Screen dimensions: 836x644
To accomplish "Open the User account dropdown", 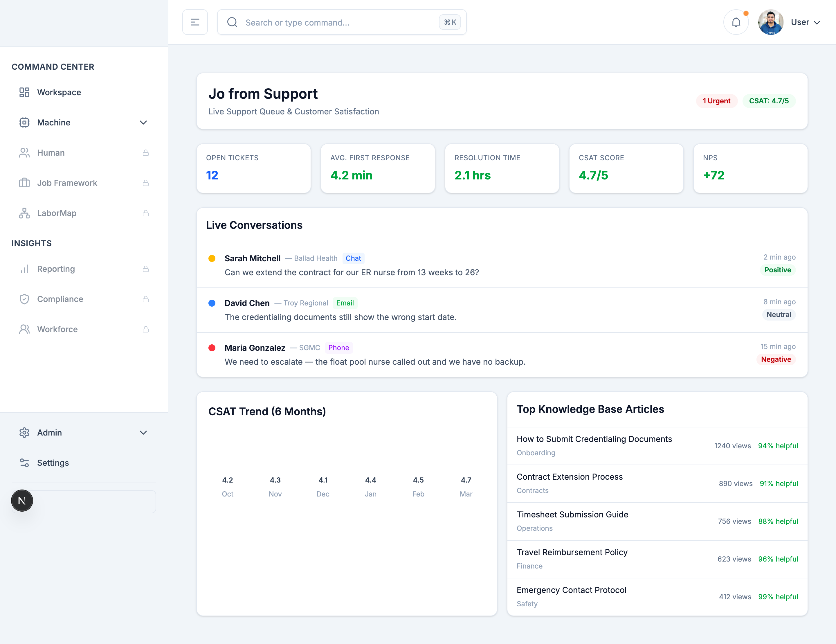I will [x=806, y=22].
